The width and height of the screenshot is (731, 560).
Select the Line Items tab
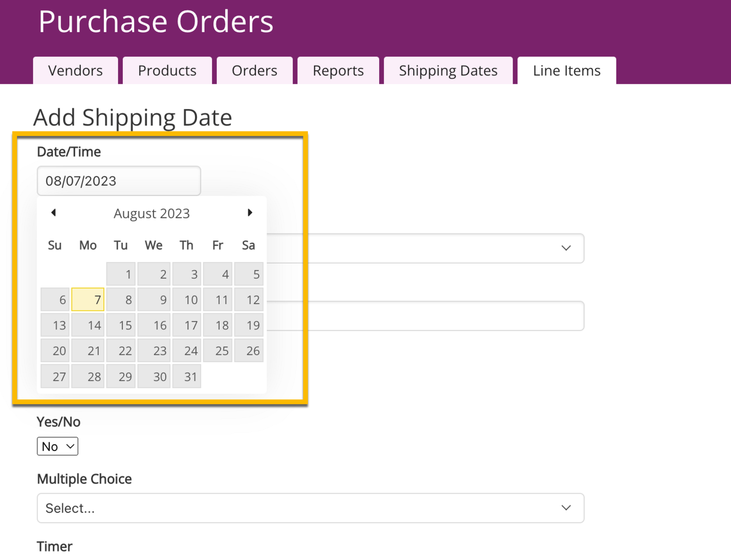[x=566, y=71]
